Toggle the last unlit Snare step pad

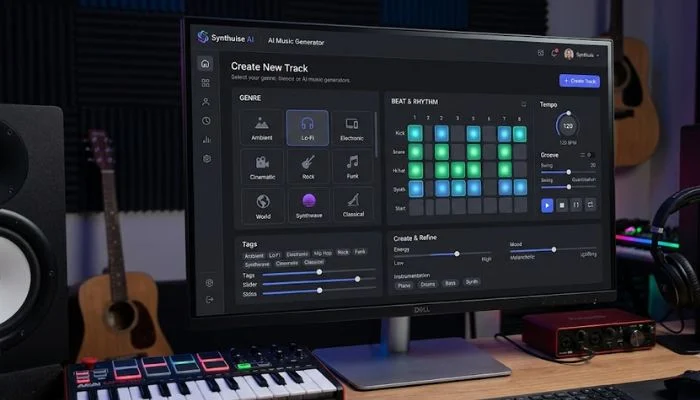(x=520, y=152)
